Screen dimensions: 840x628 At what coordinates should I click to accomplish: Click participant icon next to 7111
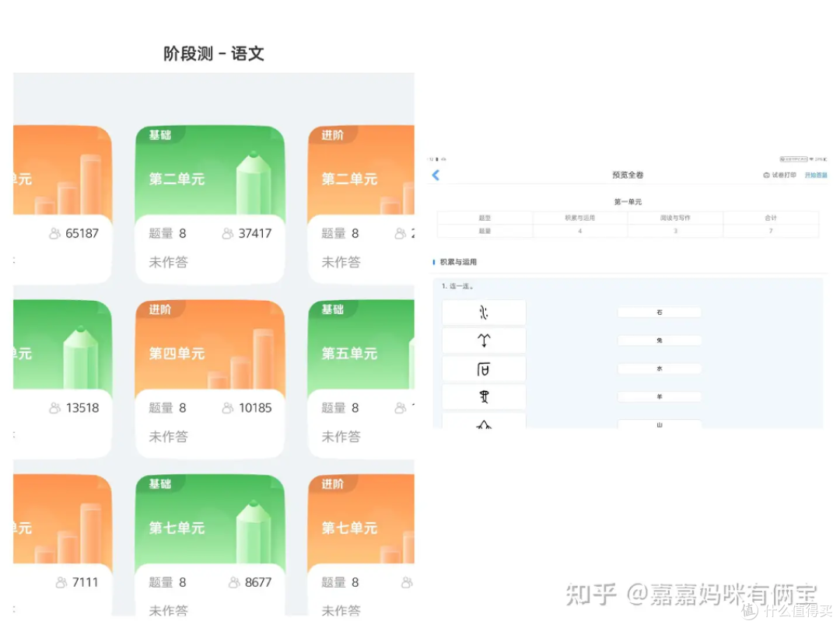(x=61, y=582)
